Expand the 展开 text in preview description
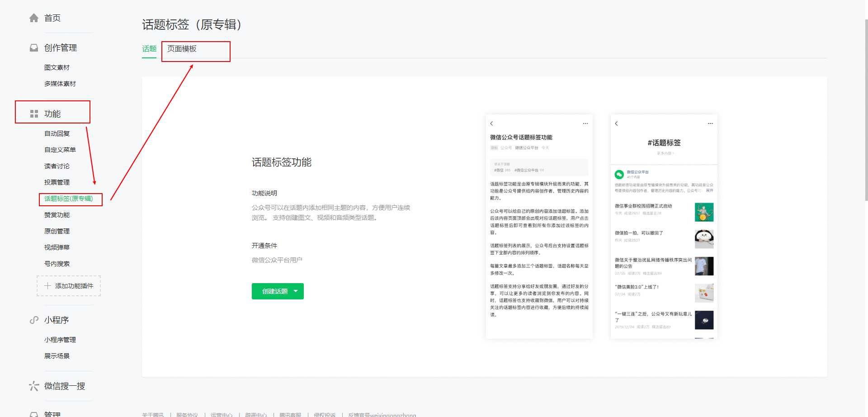This screenshot has width=868, height=417. click(709, 190)
